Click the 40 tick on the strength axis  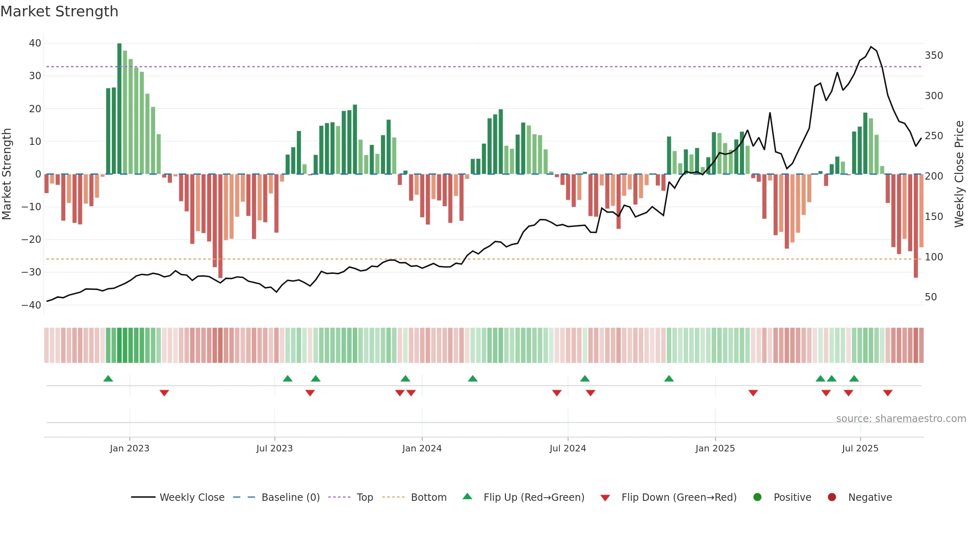tap(35, 43)
